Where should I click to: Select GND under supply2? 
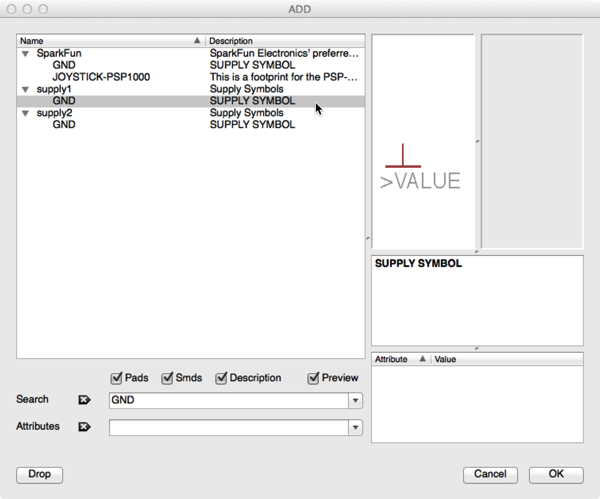[x=191, y=125]
